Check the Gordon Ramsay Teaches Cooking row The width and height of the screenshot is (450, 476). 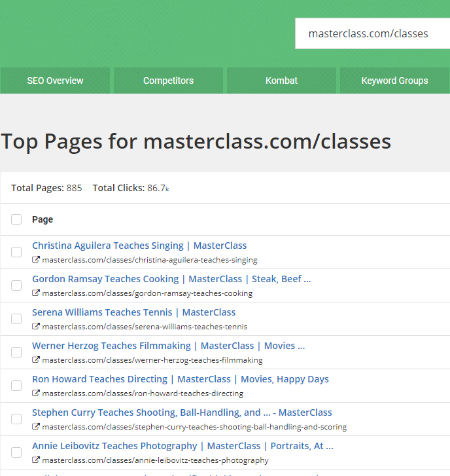pyautogui.click(x=16, y=285)
